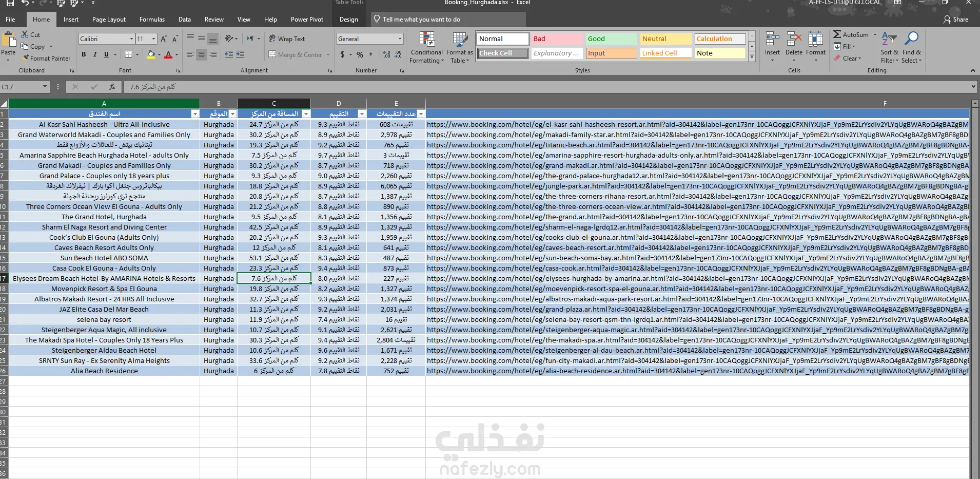Viewport: 980px width, 479px height.
Task: Select column F header
Action: click(885, 103)
